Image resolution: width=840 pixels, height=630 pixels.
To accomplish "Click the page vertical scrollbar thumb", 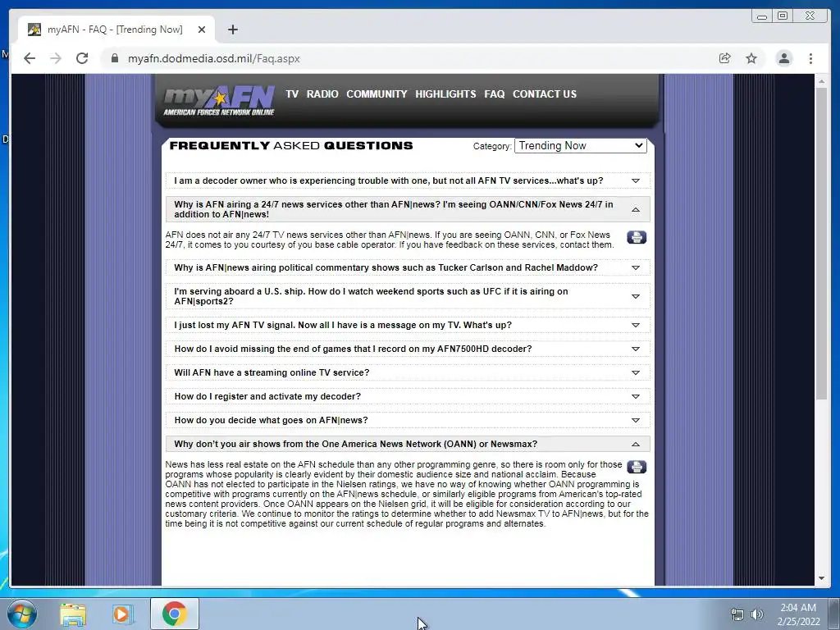I will [821, 243].
